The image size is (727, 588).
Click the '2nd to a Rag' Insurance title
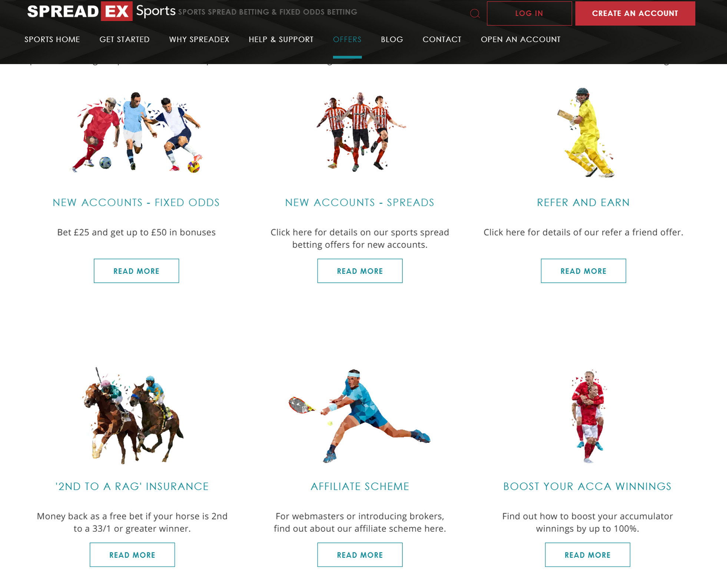(132, 486)
